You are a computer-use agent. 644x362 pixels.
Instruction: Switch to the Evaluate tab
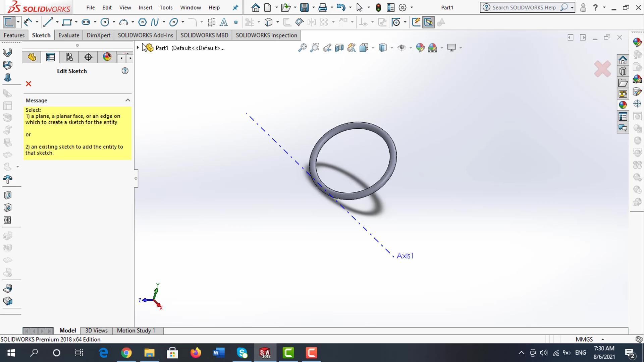pyautogui.click(x=69, y=35)
